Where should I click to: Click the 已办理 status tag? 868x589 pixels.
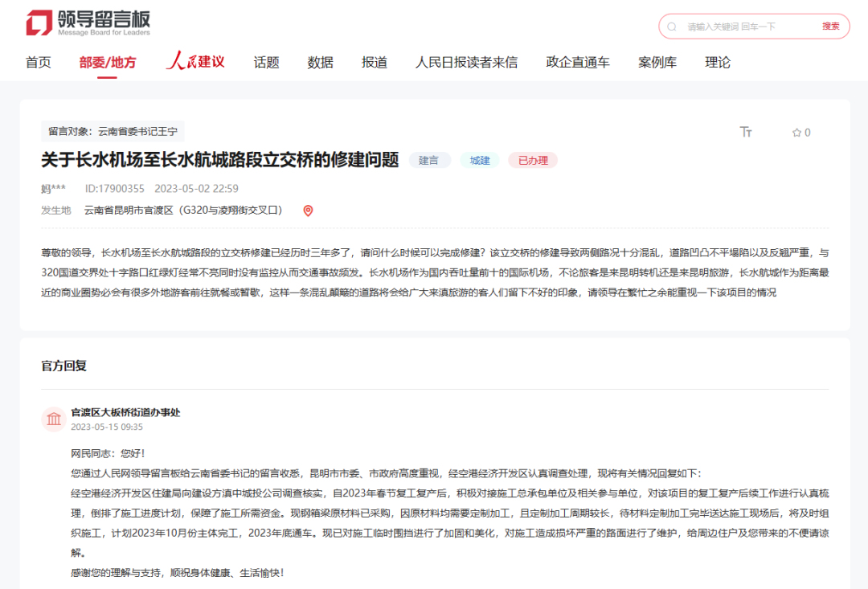[533, 161]
